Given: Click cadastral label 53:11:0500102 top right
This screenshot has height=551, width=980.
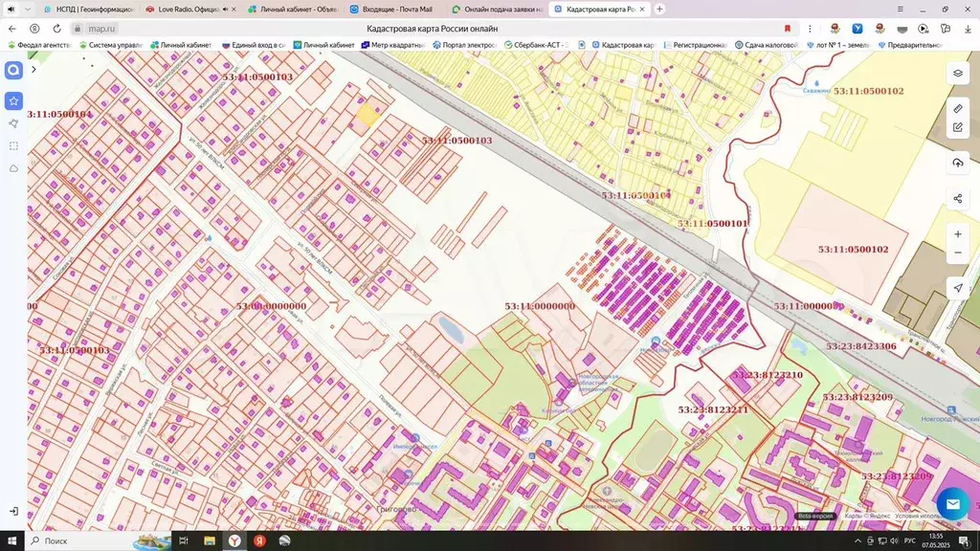Looking at the screenshot, I should 868,91.
